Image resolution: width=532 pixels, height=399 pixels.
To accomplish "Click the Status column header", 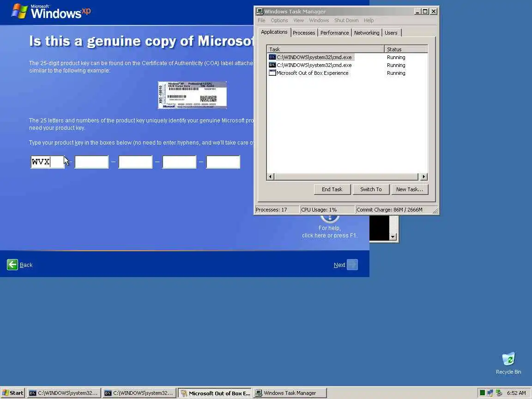I will click(x=406, y=49).
